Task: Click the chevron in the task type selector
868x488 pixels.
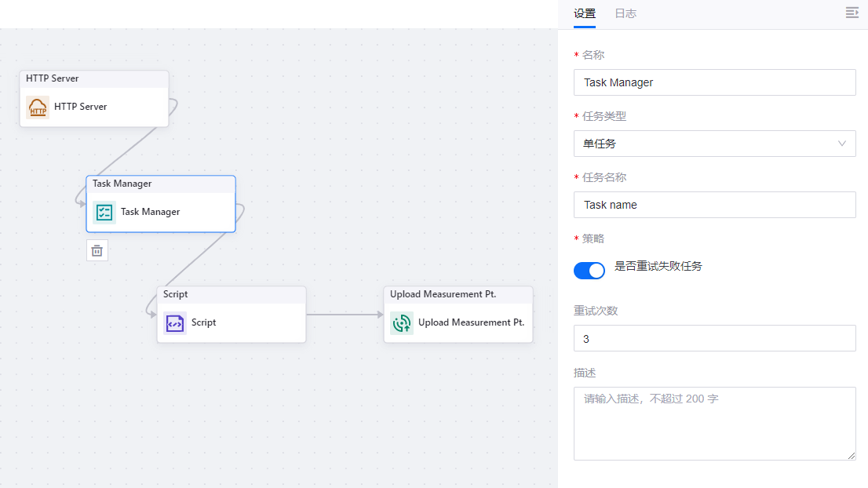Action: 844,144
